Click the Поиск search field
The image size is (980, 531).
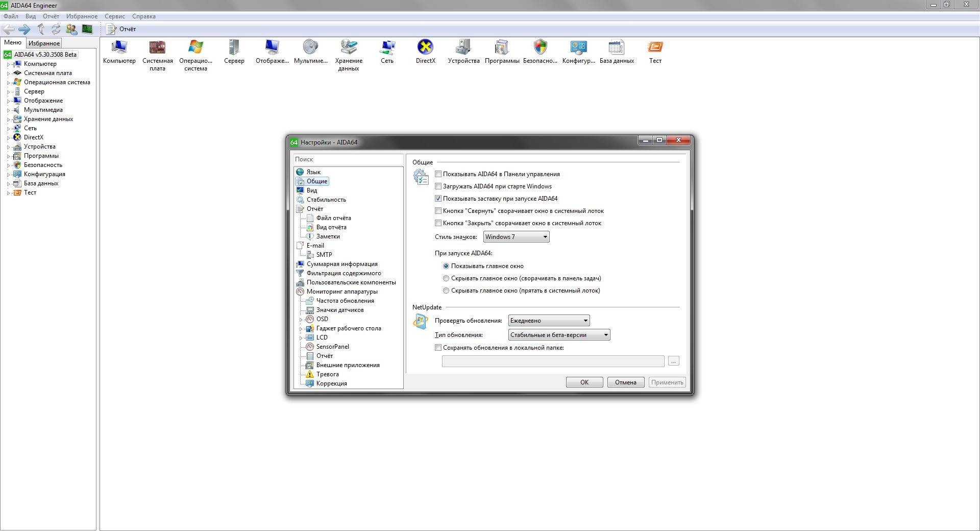click(348, 159)
